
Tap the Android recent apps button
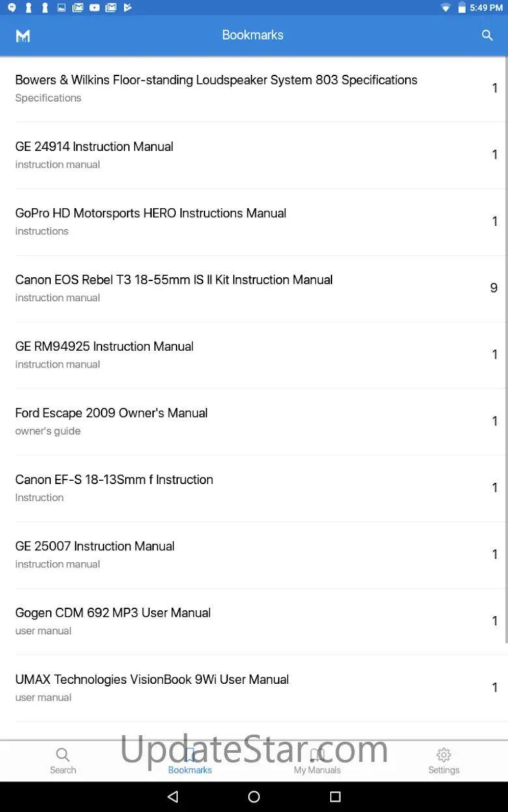pos(335,796)
